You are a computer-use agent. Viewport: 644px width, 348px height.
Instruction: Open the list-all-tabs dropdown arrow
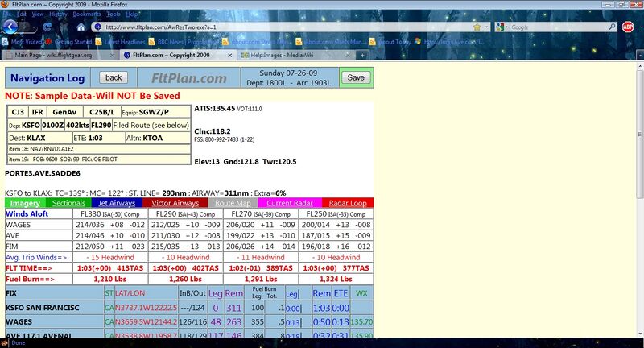click(x=640, y=55)
